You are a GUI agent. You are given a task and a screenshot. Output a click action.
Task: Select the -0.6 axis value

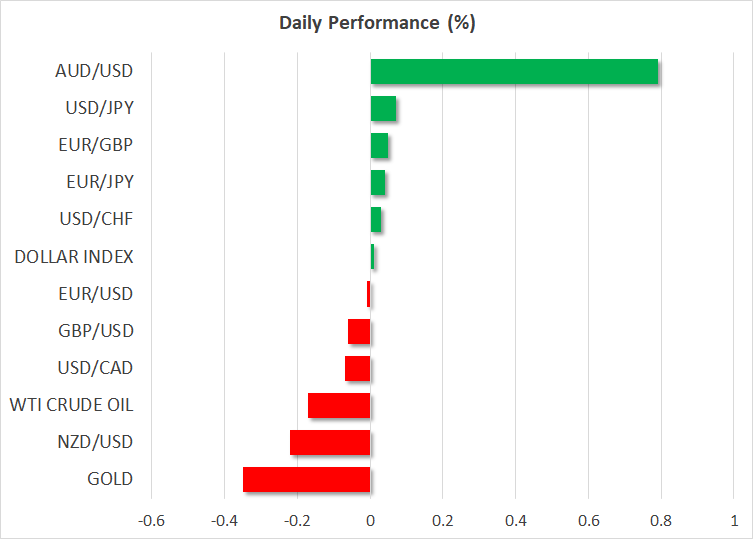point(151,521)
